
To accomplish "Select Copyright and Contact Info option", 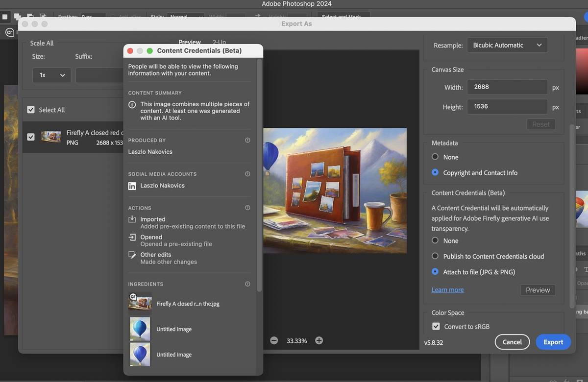I will (x=435, y=172).
